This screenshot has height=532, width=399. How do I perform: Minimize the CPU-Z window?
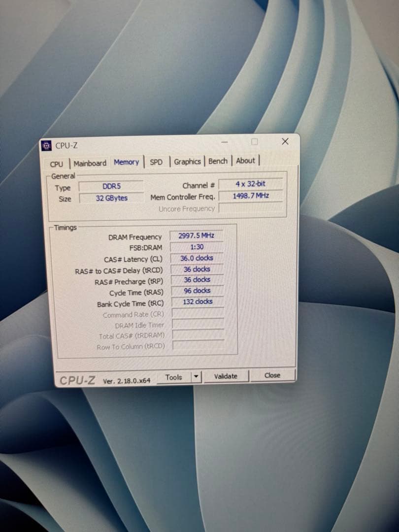(x=225, y=142)
